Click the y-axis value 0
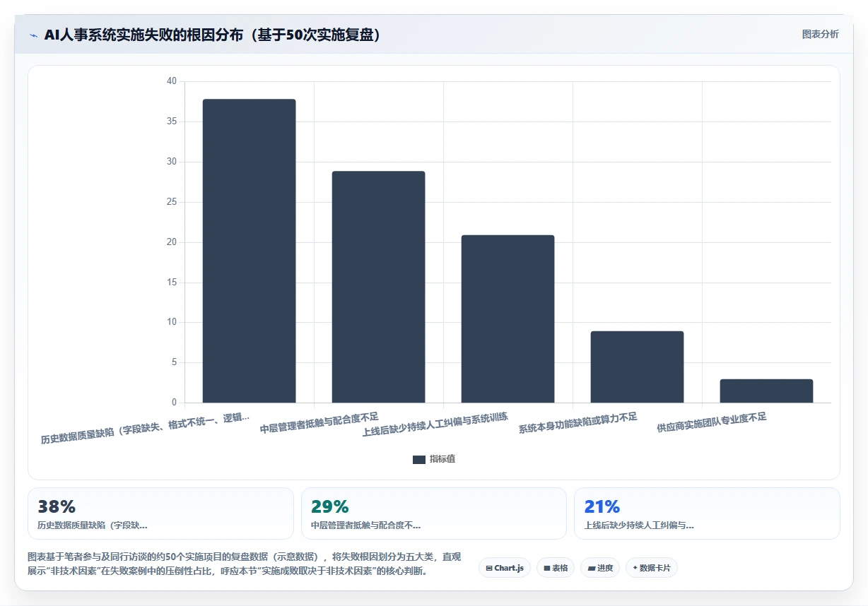This screenshot has height=606, width=868. pyautogui.click(x=174, y=403)
